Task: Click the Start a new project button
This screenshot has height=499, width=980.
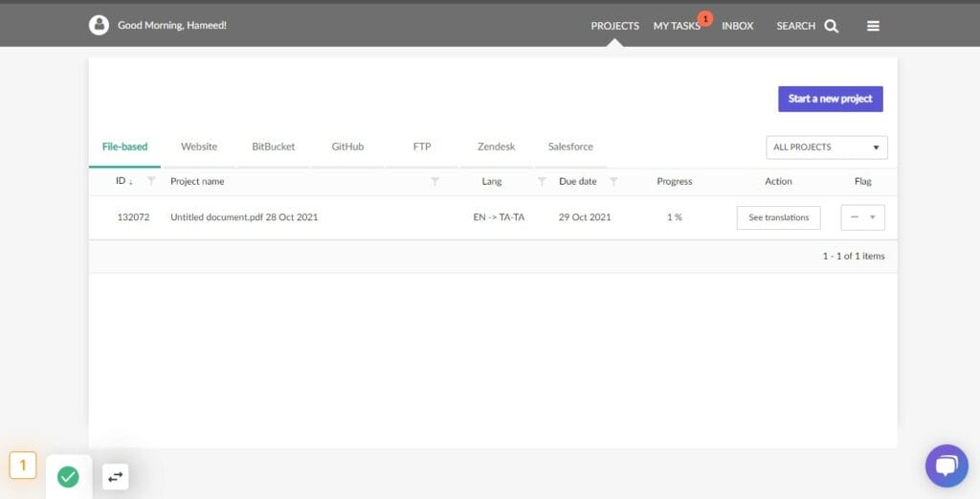Action: pyautogui.click(x=830, y=99)
